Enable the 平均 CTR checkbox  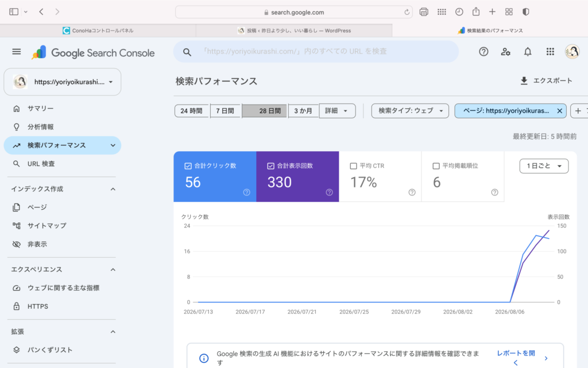point(353,166)
